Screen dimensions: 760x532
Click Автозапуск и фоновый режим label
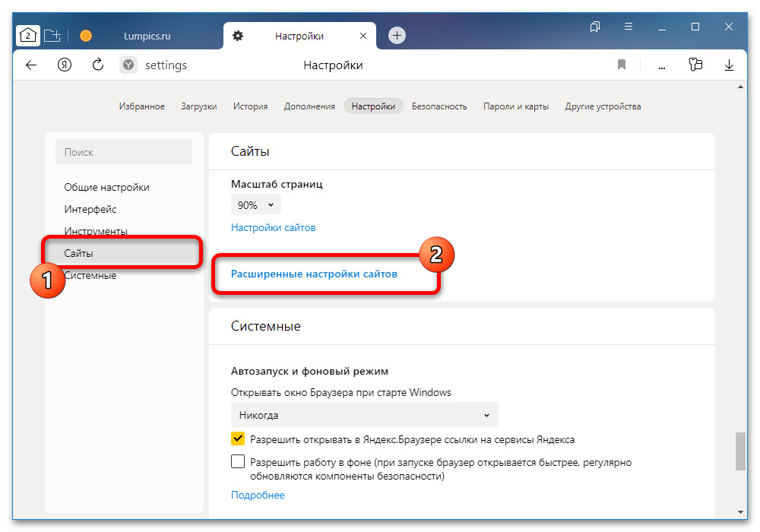pyautogui.click(x=309, y=371)
